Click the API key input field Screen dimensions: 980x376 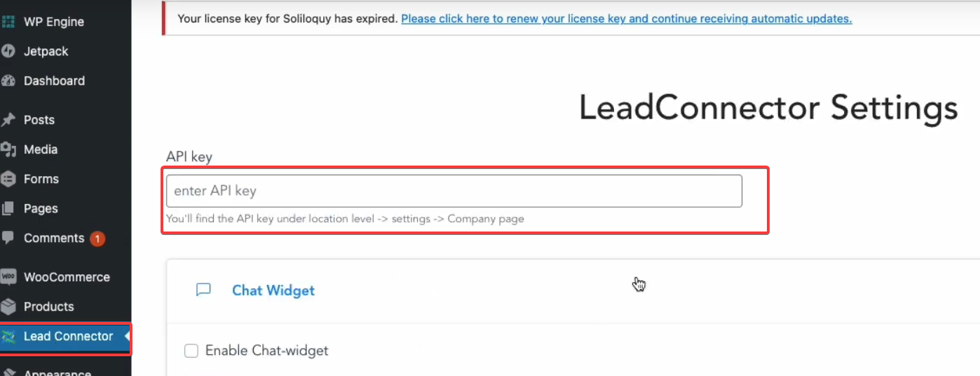454,191
